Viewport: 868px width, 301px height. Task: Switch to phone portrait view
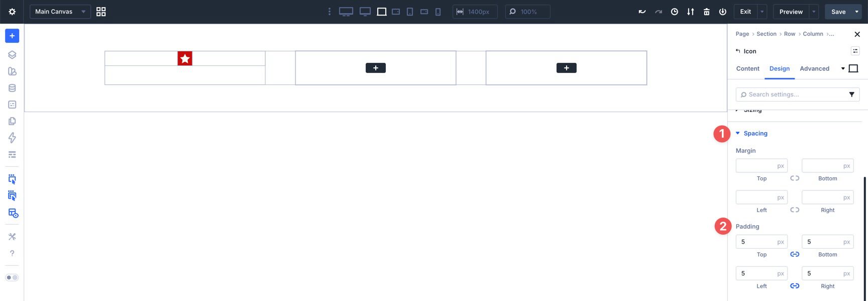pos(438,12)
